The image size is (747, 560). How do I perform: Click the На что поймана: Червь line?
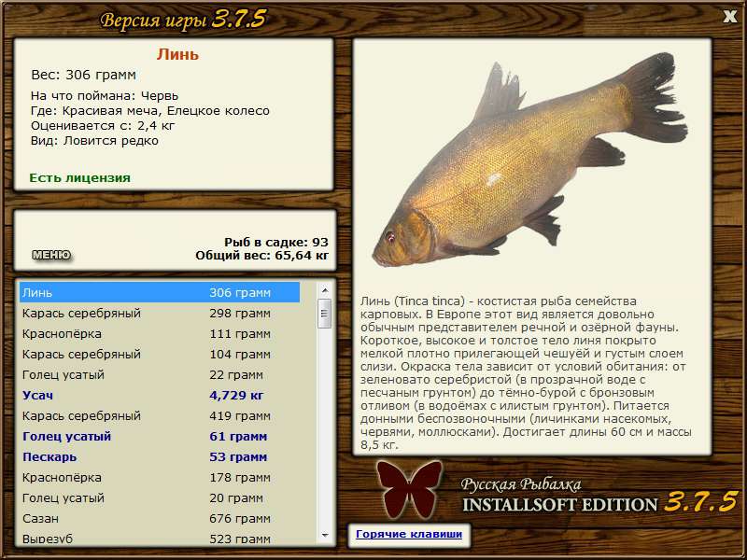click(105, 95)
